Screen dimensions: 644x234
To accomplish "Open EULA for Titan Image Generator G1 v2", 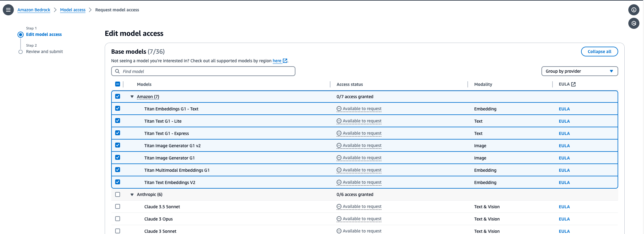I will [x=564, y=146].
